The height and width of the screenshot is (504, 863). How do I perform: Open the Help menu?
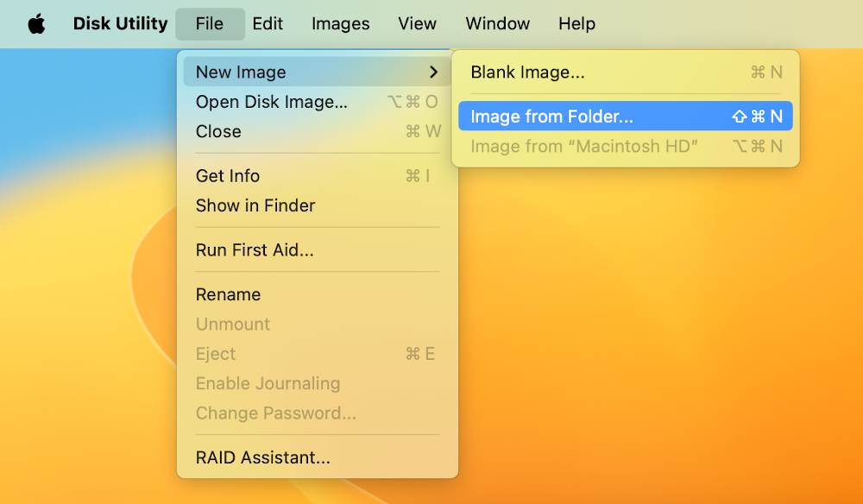click(576, 23)
